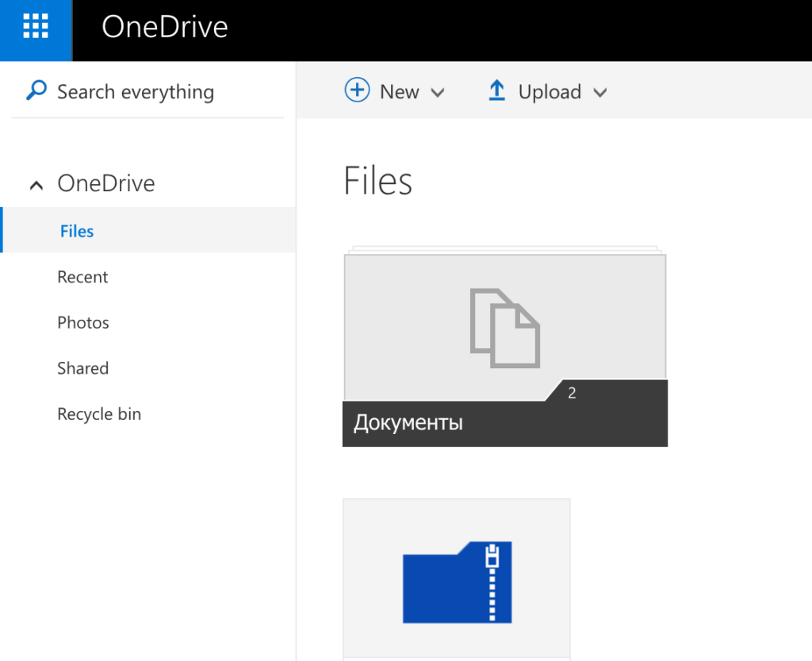Screen dimensions: 812x661
Task: Expand the Upload dropdown chevron
Action: click(599, 93)
